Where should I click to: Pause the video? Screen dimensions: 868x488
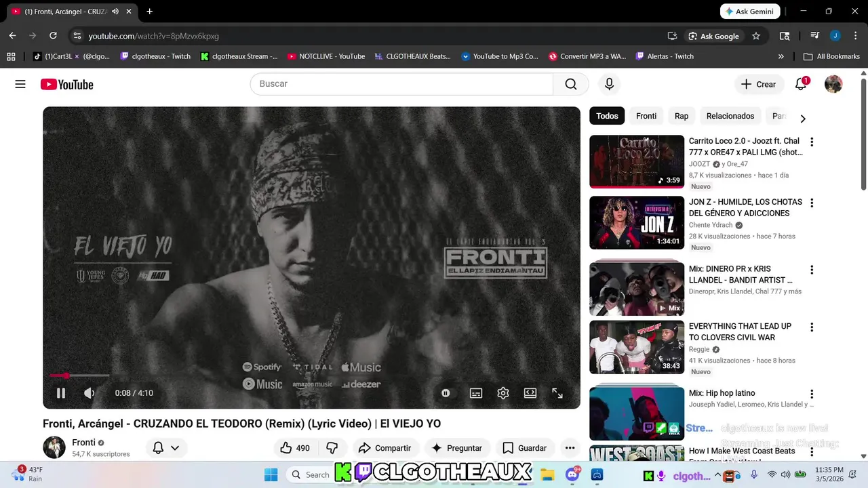tap(61, 393)
